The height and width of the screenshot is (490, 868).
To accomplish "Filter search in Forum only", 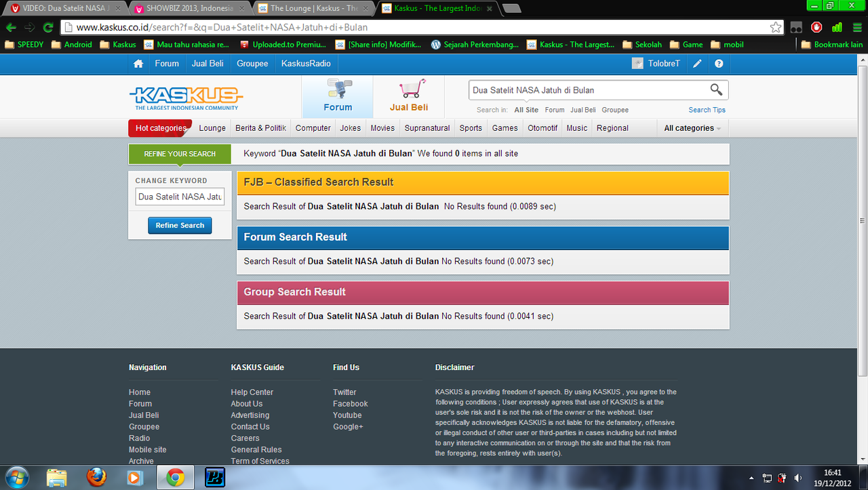I will [555, 110].
